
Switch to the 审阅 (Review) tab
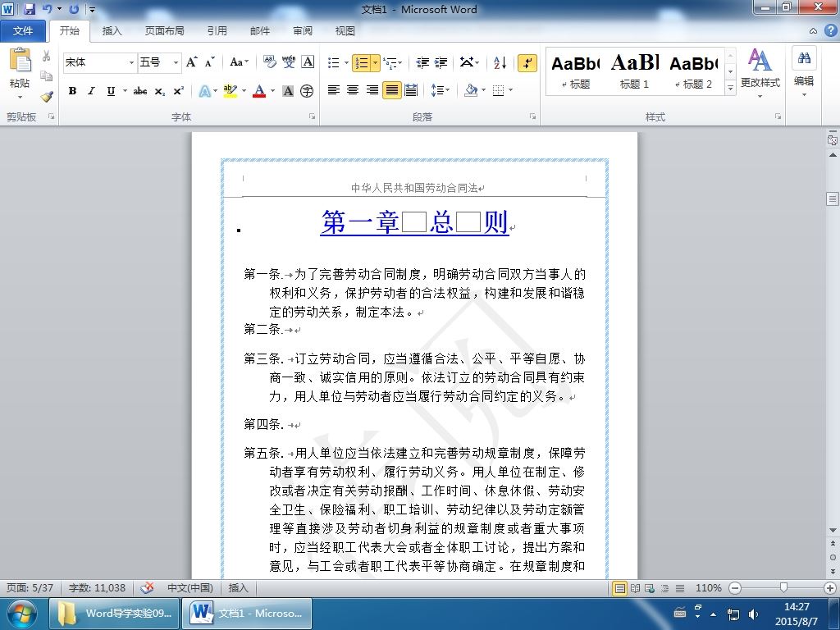coord(303,31)
